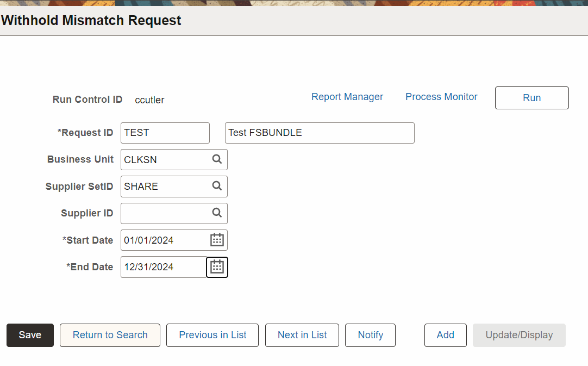Click the Supplier SetID search icon
Image resolution: width=588 pixels, height=366 pixels.
click(217, 186)
